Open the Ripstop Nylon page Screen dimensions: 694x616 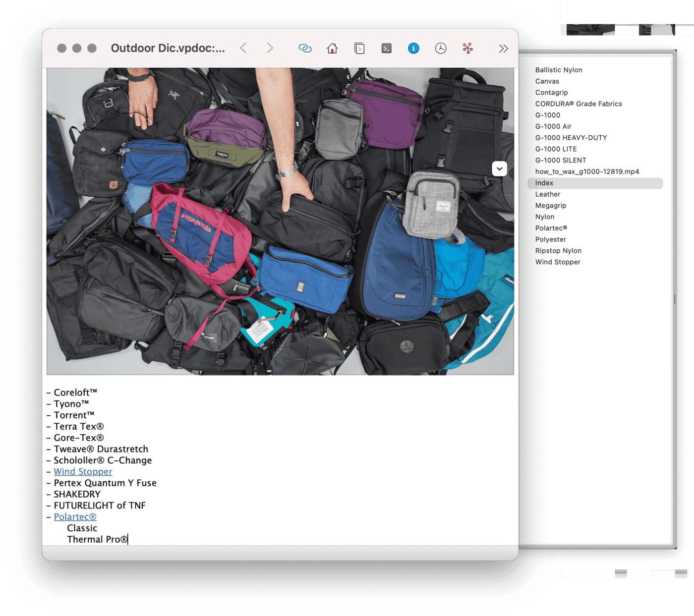click(x=558, y=251)
